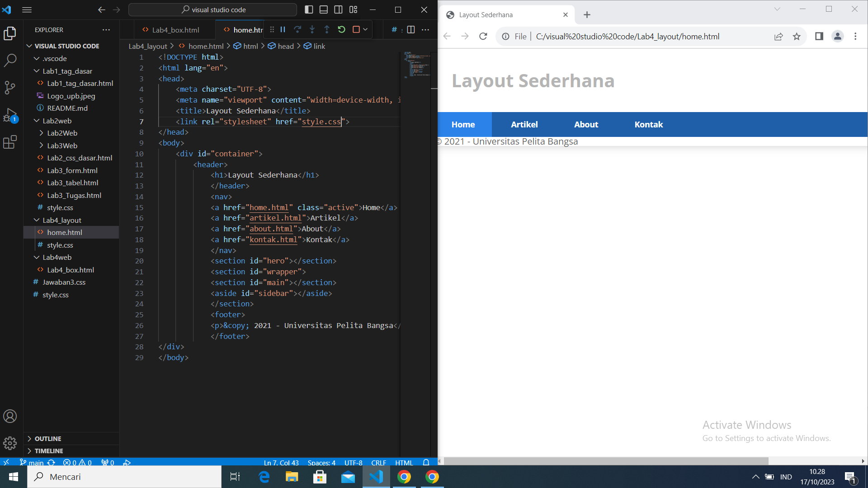Select the Search icon in the activity bar
Image resolution: width=868 pixels, height=488 pixels.
pos(10,61)
